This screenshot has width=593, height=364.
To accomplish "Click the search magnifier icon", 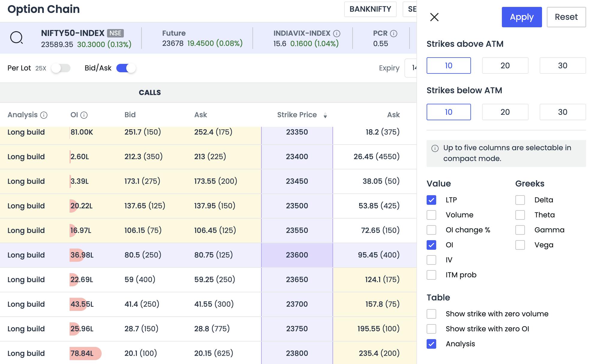I will click(16, 38).
